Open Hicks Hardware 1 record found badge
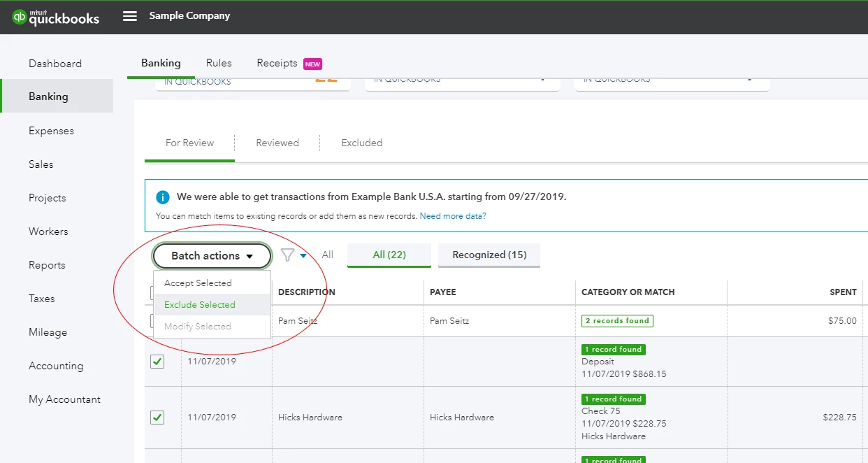This screenshot has height=463, width=868. 613,399
